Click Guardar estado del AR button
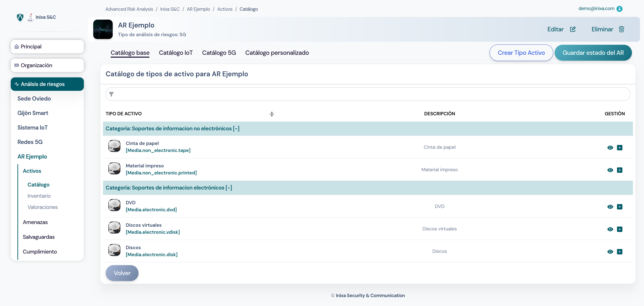Screen dimensions: 644x306 tap(593, 53)
